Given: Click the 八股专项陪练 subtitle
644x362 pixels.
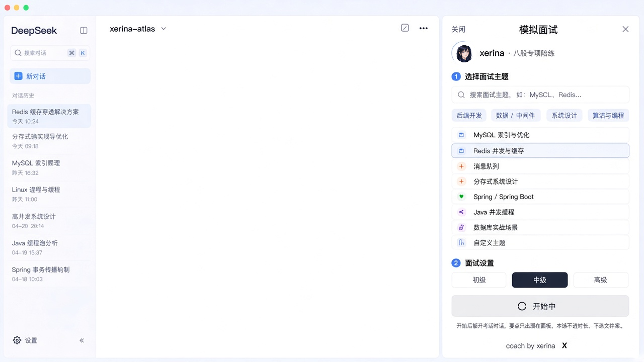Looking at the screenshot, I should 534,53.
